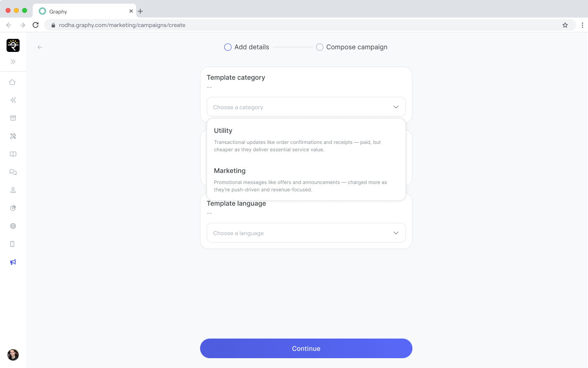The width and height of the screenshot is (588, 368).
Task: Click the AI sparkles sidebar icon
Action: 13,100
